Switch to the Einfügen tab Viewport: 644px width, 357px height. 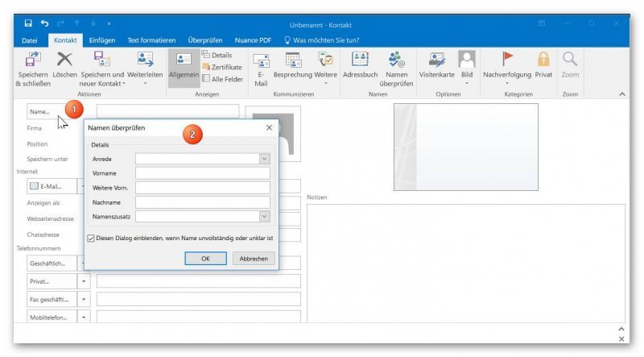(102, 40)
